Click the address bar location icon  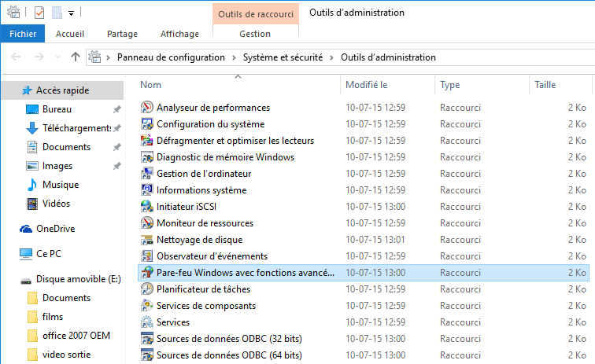pyautogui.click(x=94, y=57)
